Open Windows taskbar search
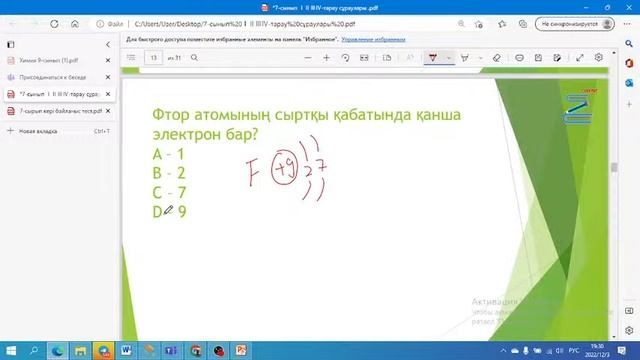Viewport: 640px width, 360px height. [34, 351]
